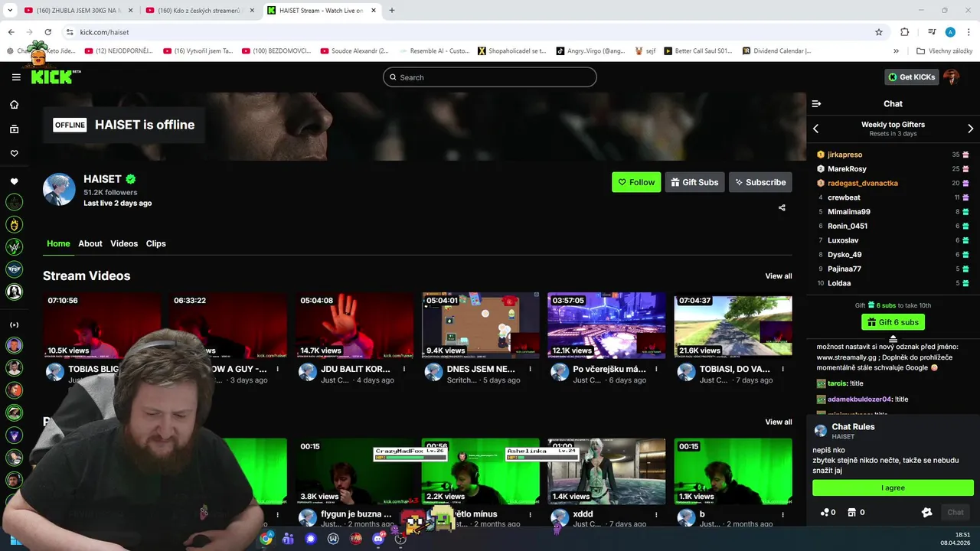The image size is (980, 551).
Task: Click the Get KICKs button
Action: point(911,77)
